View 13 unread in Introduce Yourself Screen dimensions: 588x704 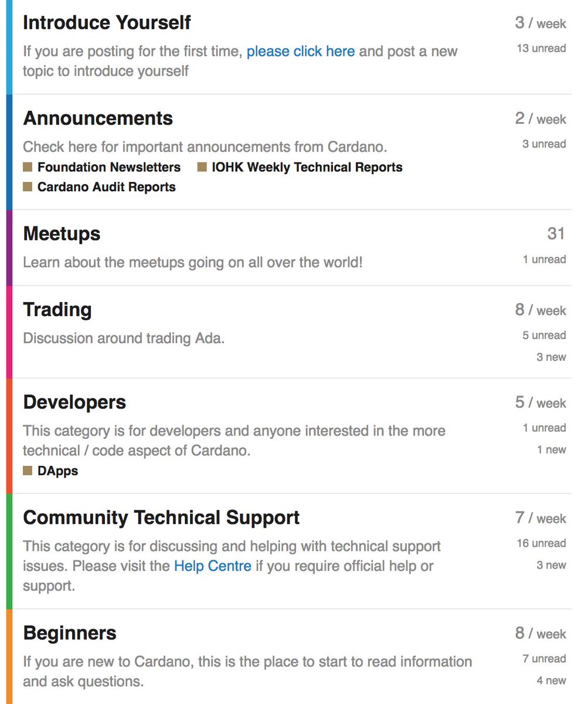[x=541, y=48]
